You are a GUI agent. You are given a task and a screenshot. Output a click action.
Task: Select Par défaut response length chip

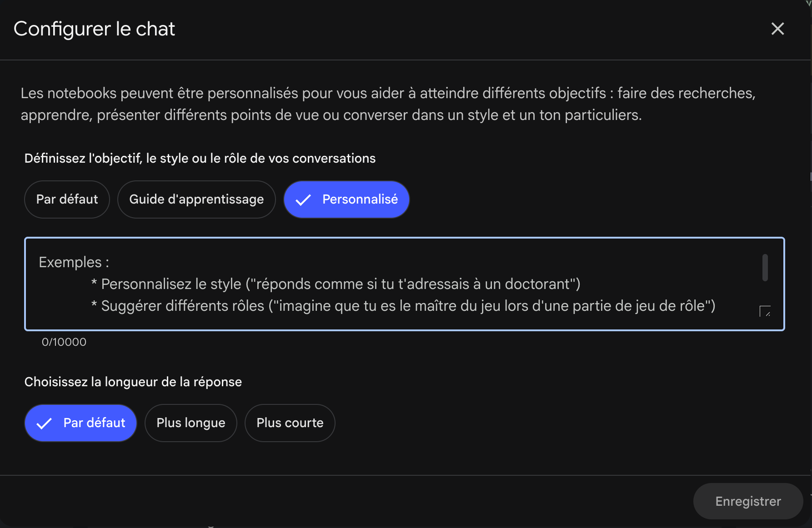click(x=80, y=423)
